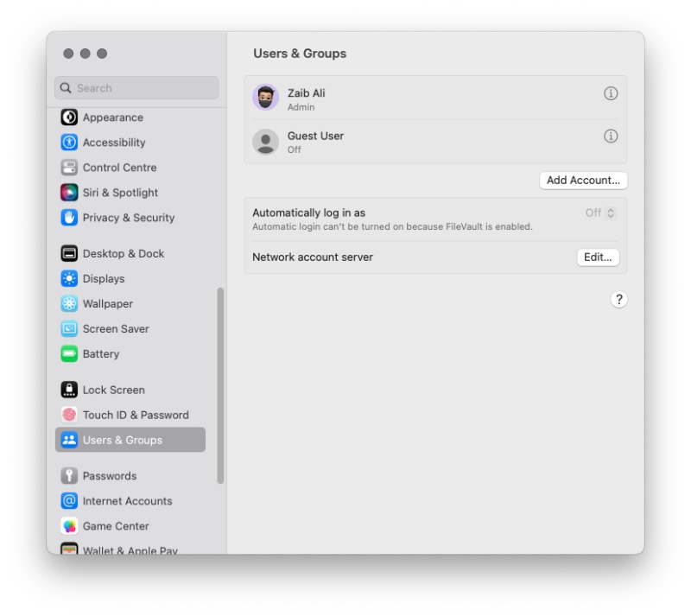Click the Add Account... button

point(583,181)
